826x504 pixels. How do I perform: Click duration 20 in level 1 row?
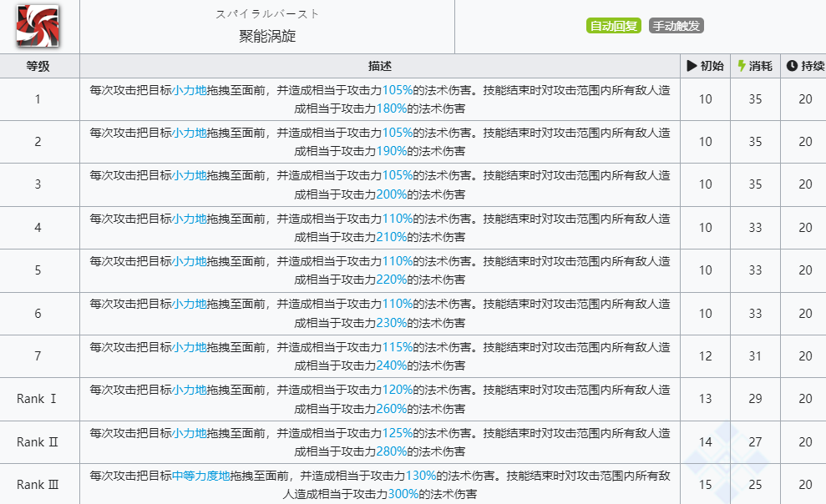click(x=805, y=99)
